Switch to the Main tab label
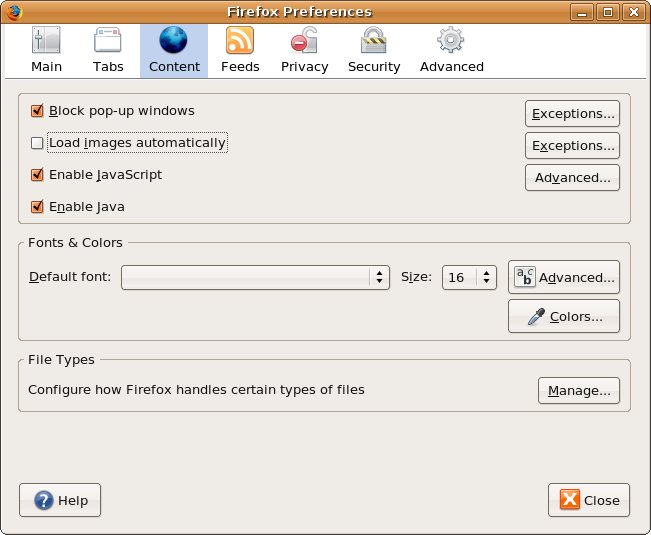 46,66
